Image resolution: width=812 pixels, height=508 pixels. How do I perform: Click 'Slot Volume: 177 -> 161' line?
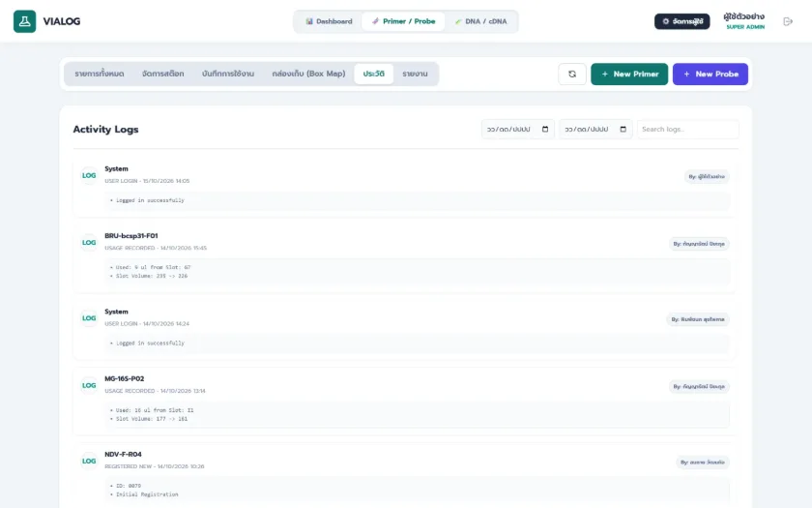[149, 419]
